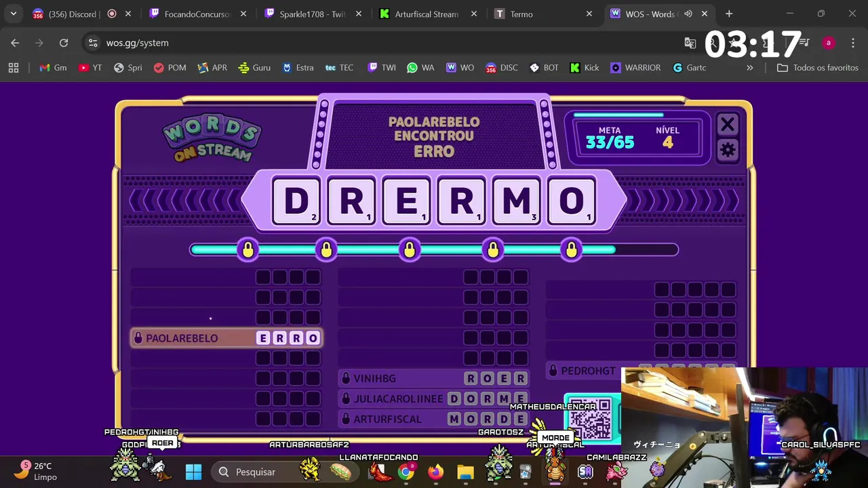868x488 pixels.
Task: Switch to the FocandoConcursos Twitch tab
Action: pos(197,14)
